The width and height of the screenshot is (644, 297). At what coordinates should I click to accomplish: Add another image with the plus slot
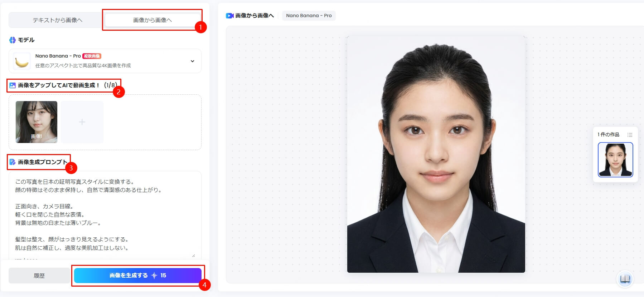(x=82, y=122)
